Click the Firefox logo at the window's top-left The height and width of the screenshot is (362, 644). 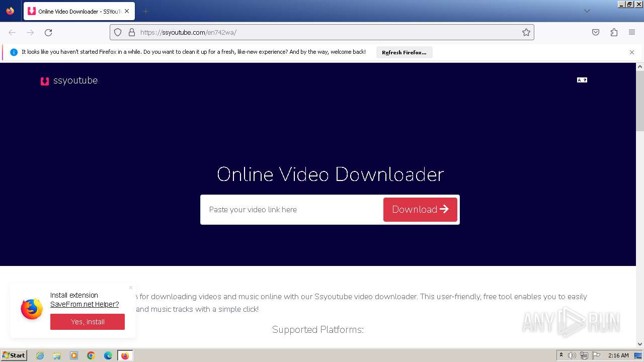pyautogui.click(x=10, y=11)
